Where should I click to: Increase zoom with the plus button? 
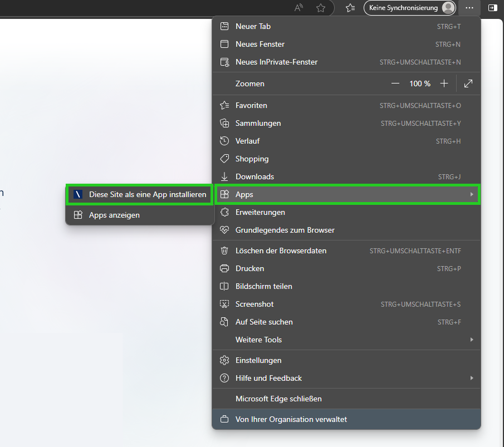(444, 83)
